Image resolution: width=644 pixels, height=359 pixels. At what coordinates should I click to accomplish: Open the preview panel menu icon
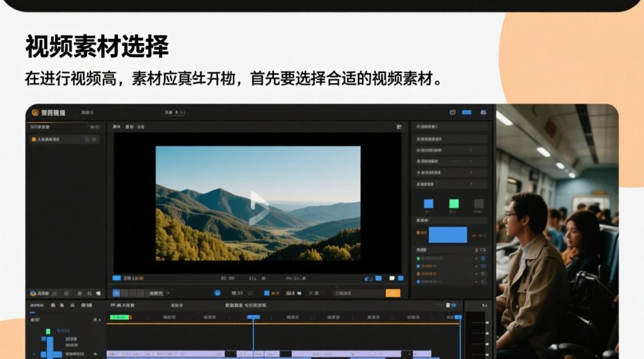tap(399, 127)
